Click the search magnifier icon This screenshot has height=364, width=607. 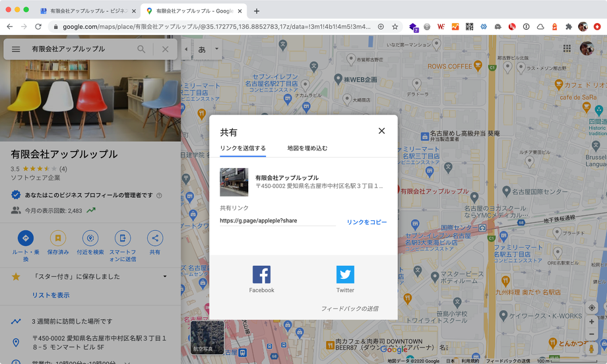click(x=141, y=49)
